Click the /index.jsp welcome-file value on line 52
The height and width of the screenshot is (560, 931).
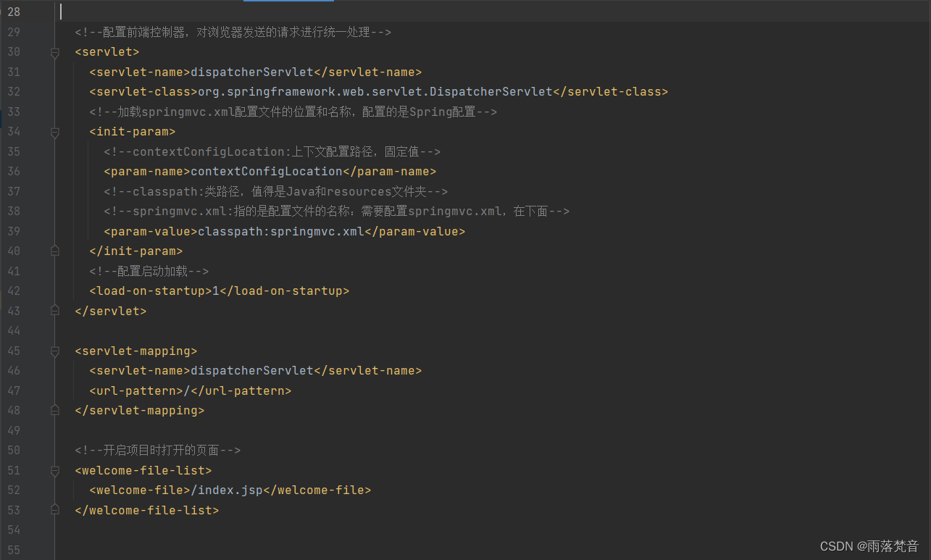pyautogui.click(x=226, y=490)
